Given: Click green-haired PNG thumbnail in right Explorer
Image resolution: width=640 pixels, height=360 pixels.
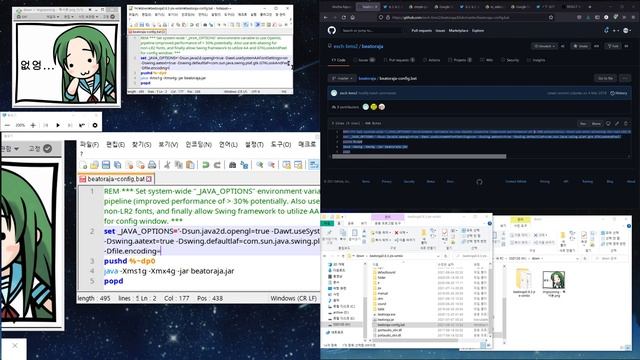Looking at the screenshot, I should pyautogui.click(x=553, y=280).
